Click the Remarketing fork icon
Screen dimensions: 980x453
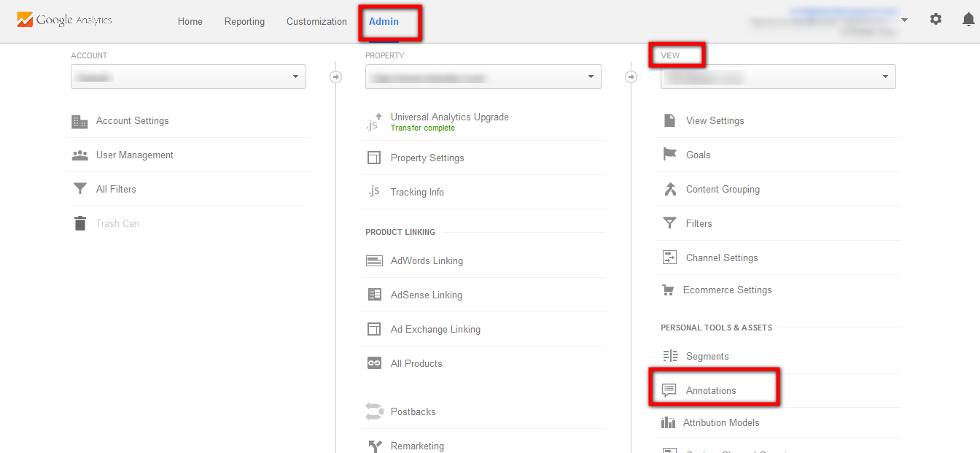pyautogui.click(x=374, y=446)
